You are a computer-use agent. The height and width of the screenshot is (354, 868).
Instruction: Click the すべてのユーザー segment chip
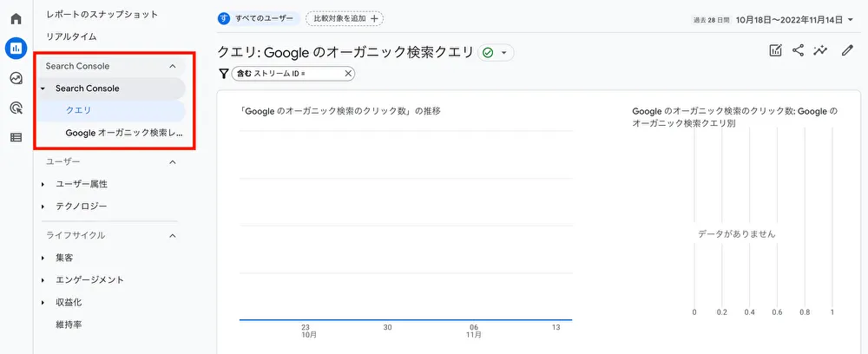[x=259, y=19]
